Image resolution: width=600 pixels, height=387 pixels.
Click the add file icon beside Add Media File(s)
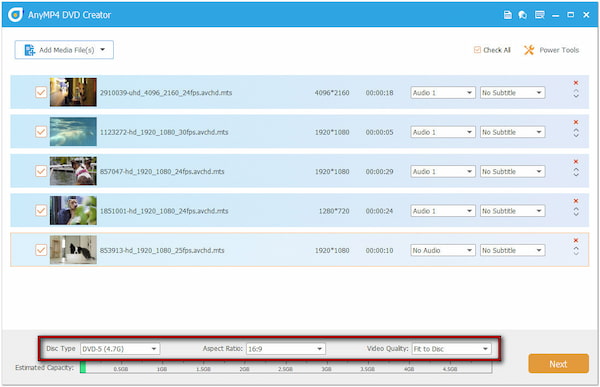click(x=29, y=50)
